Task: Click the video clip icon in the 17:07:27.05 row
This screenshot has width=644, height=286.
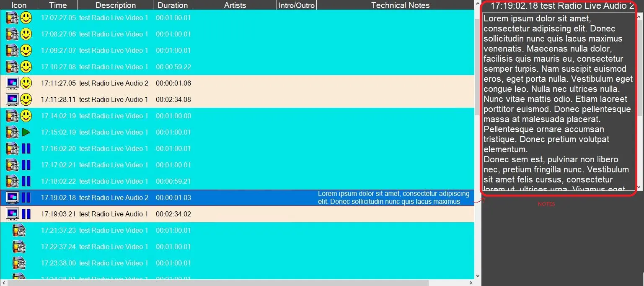Action: coord(12,18)
